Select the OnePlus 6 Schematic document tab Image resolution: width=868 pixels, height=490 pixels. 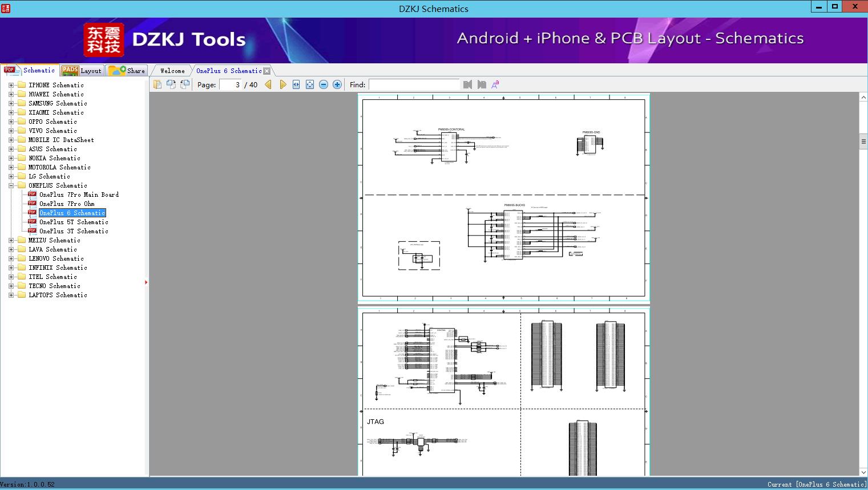(x=229, y=71)
